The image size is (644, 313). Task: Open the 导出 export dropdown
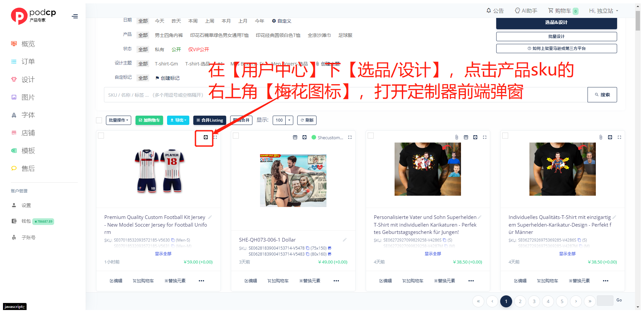[178, 120]
